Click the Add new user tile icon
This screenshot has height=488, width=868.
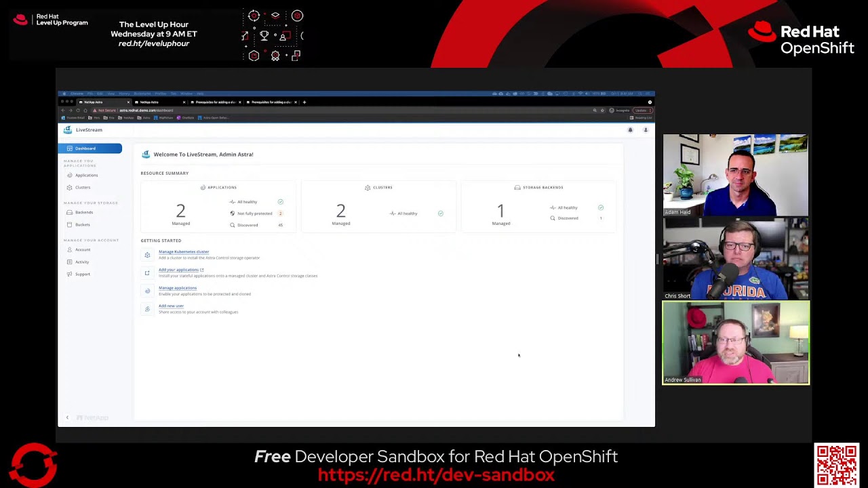point(147,309)
